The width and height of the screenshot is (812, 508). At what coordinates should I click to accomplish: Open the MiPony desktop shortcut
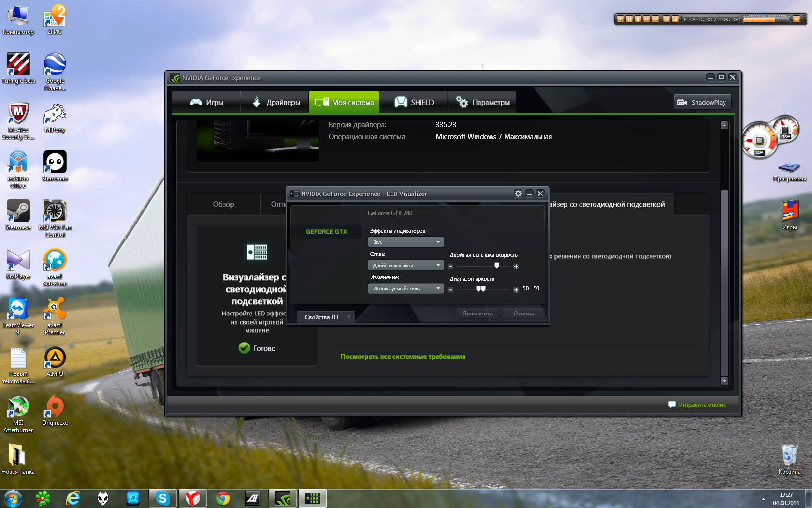pyautogui.click(x=55, y=117)
